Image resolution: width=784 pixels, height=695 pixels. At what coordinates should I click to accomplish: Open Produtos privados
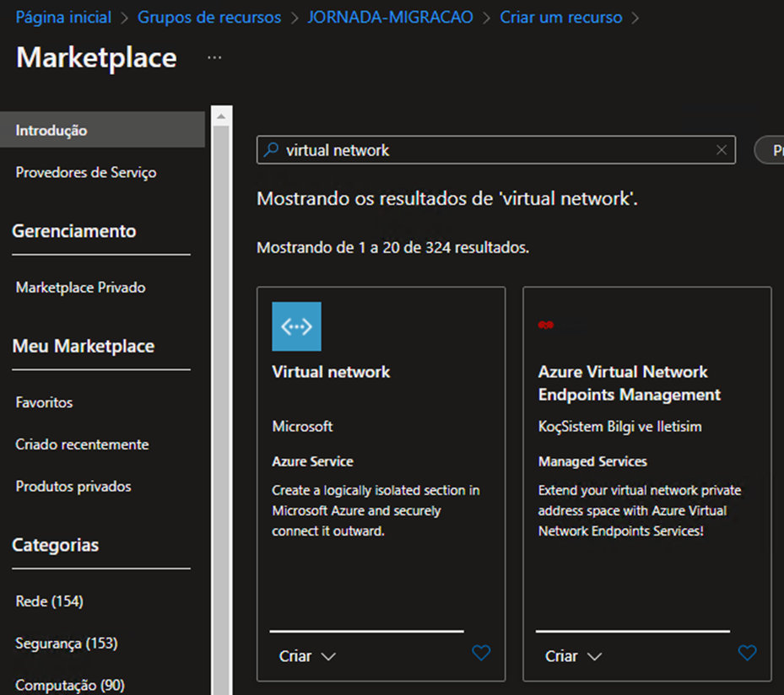point(73,486)
